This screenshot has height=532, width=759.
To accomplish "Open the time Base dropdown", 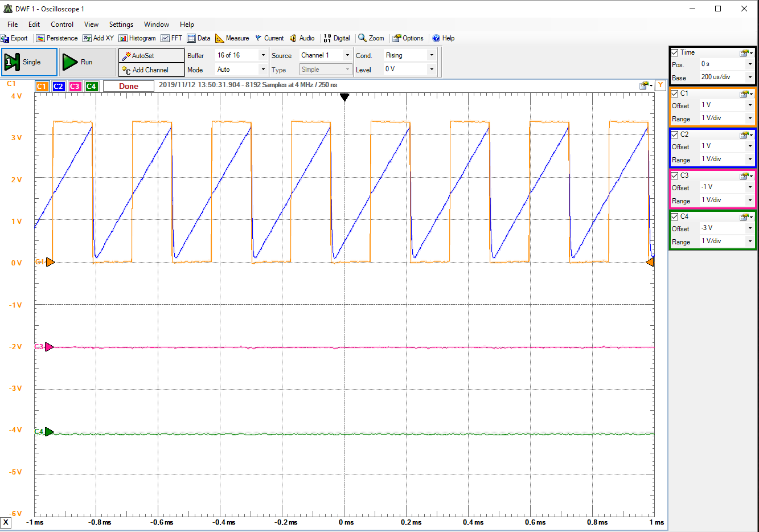I will click(x=749, y=77).
